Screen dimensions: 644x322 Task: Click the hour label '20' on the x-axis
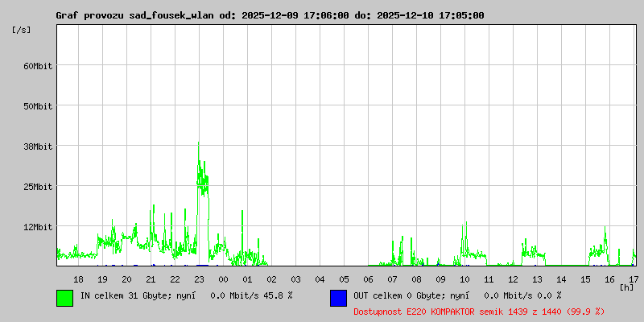127,279
